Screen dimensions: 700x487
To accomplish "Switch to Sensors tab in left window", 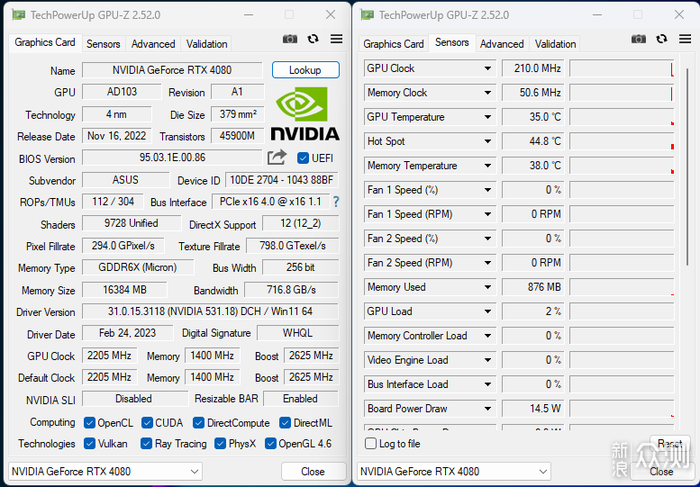I will [103, 44].
